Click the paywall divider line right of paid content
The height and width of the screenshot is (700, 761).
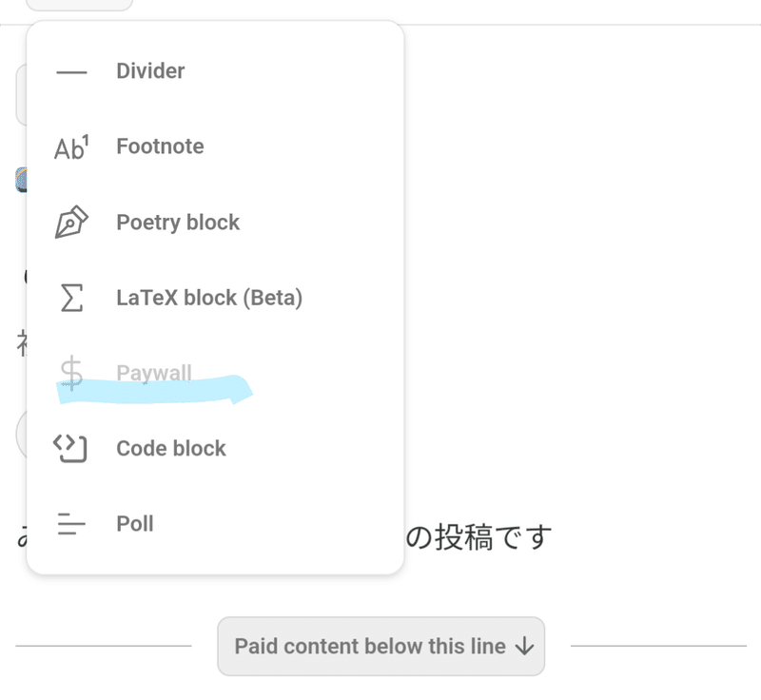click(658, 646)
